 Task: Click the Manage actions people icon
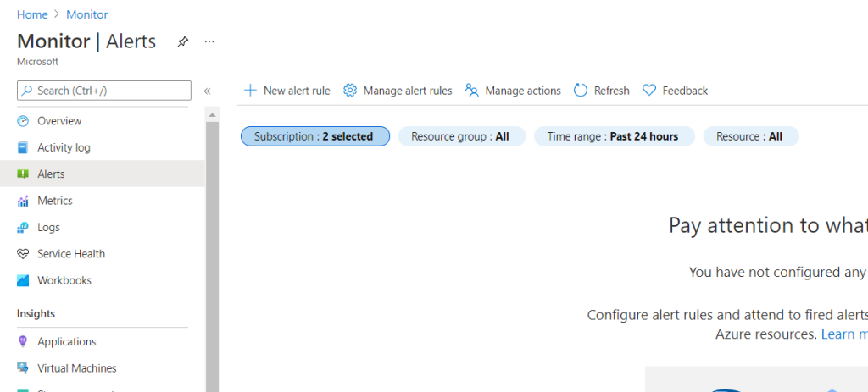tap(471, 91)
